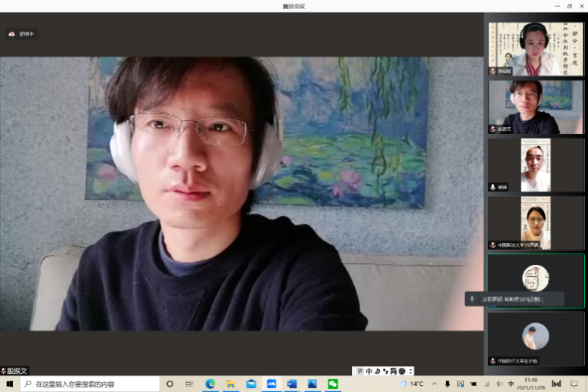Image resolution: width=588 pixels, height=392 pixels.
Task: Open WeChat from the taskbar
Action: pos(333,384)
